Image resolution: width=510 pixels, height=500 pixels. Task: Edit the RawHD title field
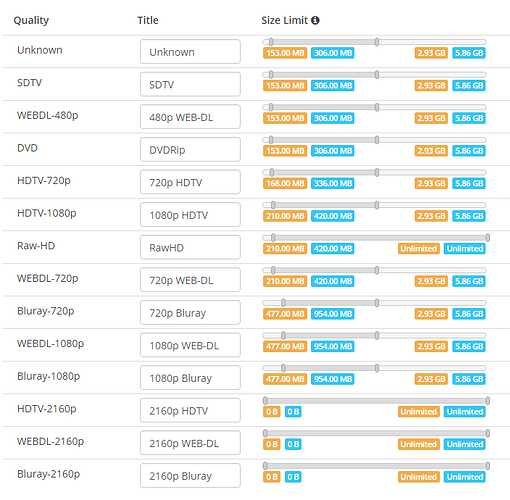190,248
